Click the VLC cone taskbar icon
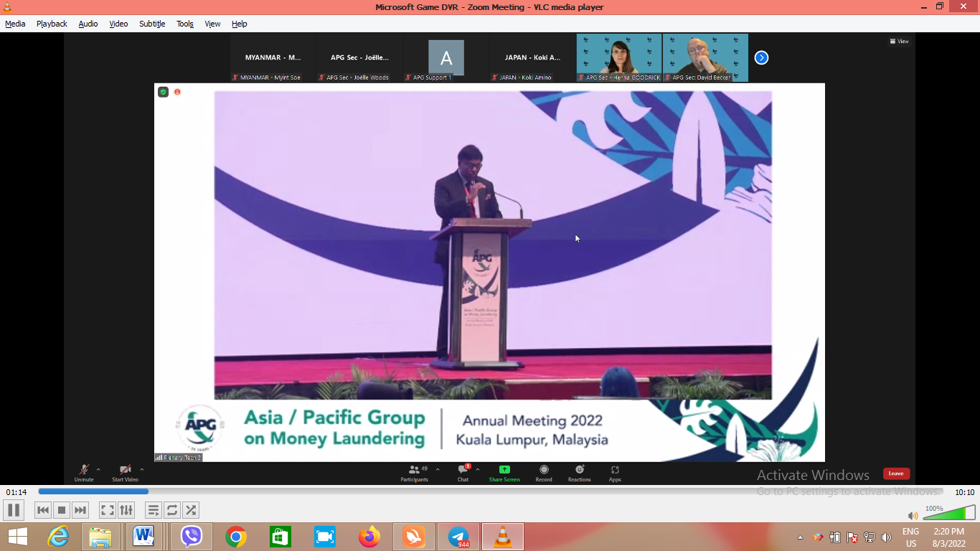This screenshot has width=980, height=551. click(x=503, y=537)
